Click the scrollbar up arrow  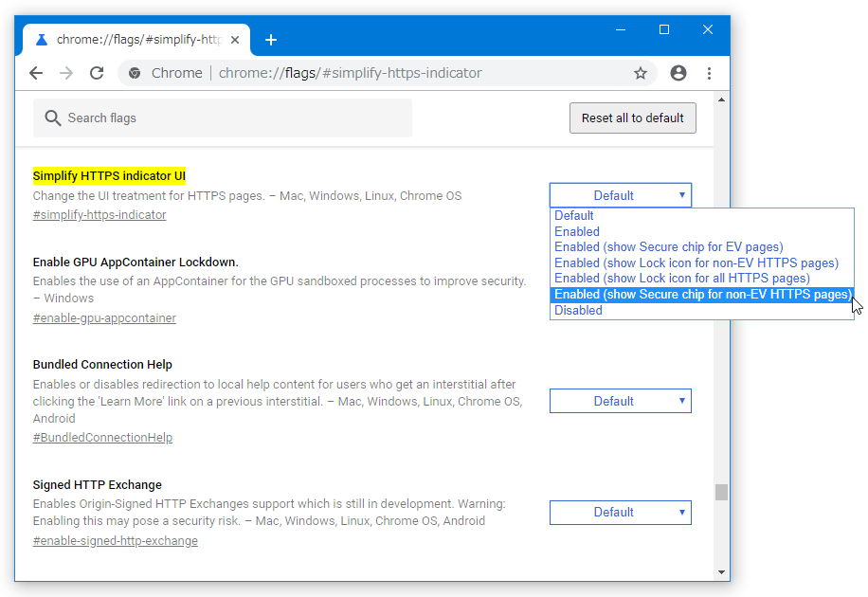tap(721, 99)
